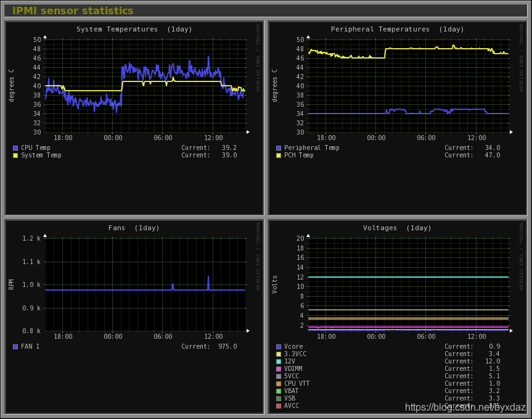Click the blue FAN 1 legend swatch
Screen dimensions: 532x419
(15, 347)
